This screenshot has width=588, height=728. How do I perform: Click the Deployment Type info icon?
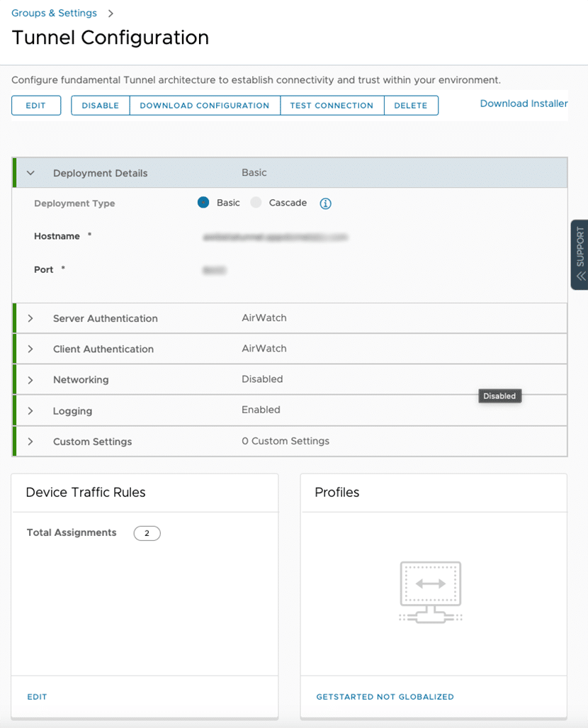point(325,203)
